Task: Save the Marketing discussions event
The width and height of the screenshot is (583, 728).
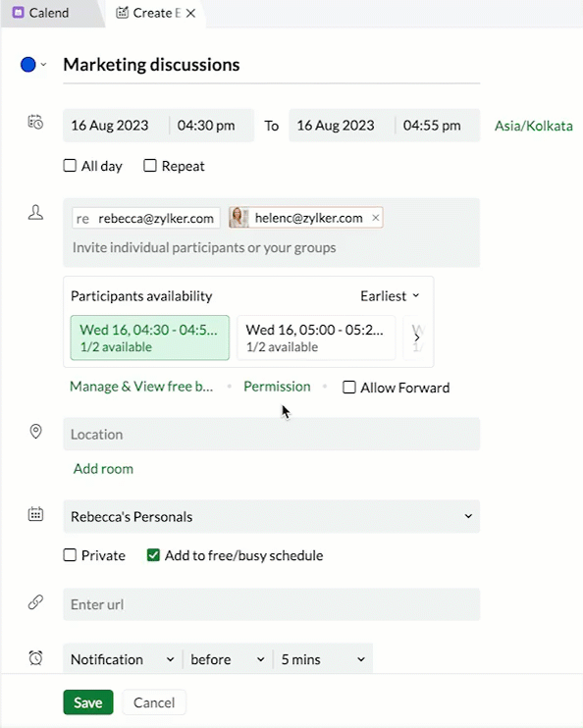Action: [88, 702]
